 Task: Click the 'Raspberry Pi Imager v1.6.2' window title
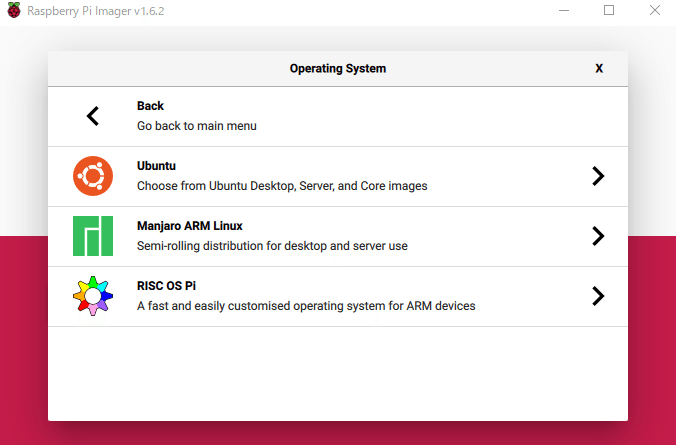[96, 11]
